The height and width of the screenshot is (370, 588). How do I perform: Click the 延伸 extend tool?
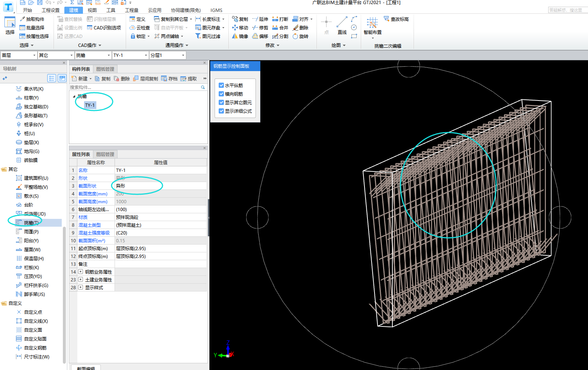coord(260,19)
